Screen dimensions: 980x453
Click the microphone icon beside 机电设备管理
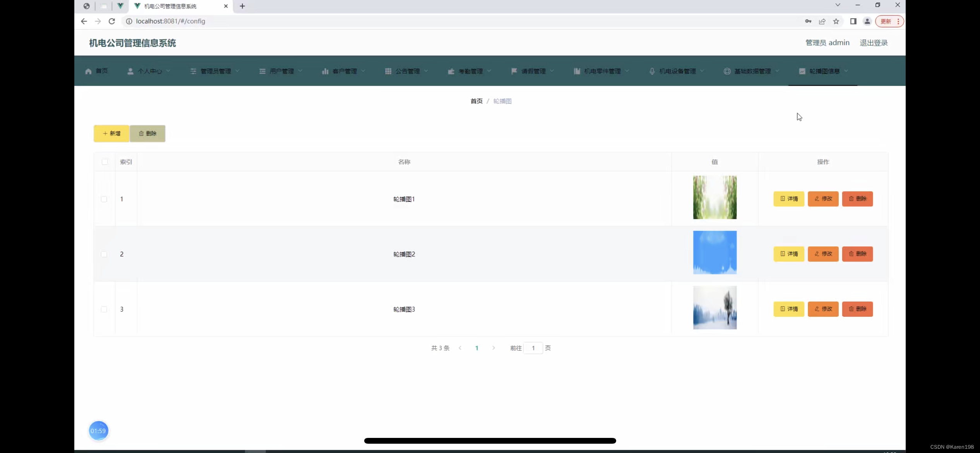coord(652,71)
